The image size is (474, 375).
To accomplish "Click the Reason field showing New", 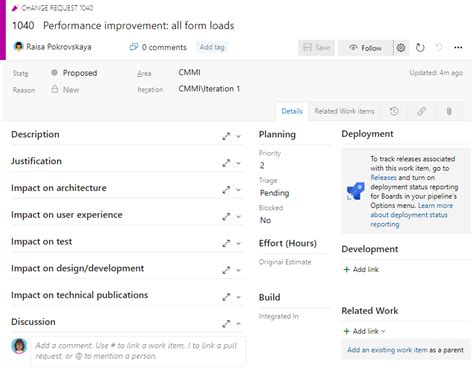I will (x=71, y=90).
